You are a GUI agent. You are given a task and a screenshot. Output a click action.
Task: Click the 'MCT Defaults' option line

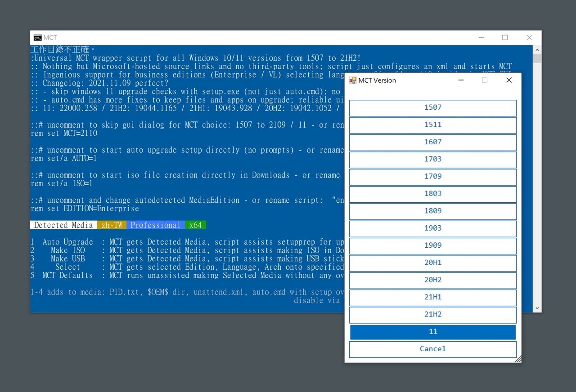[187, 275]
